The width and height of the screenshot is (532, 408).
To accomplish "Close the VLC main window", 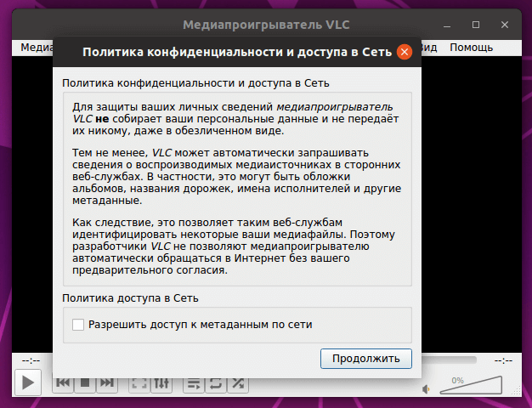I will point(505,25).
